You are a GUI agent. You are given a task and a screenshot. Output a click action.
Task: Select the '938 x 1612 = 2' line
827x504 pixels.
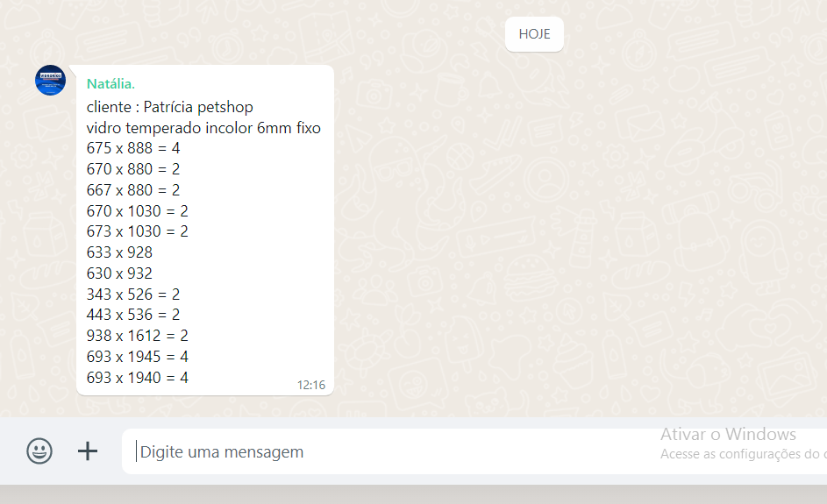coord(138,336)
